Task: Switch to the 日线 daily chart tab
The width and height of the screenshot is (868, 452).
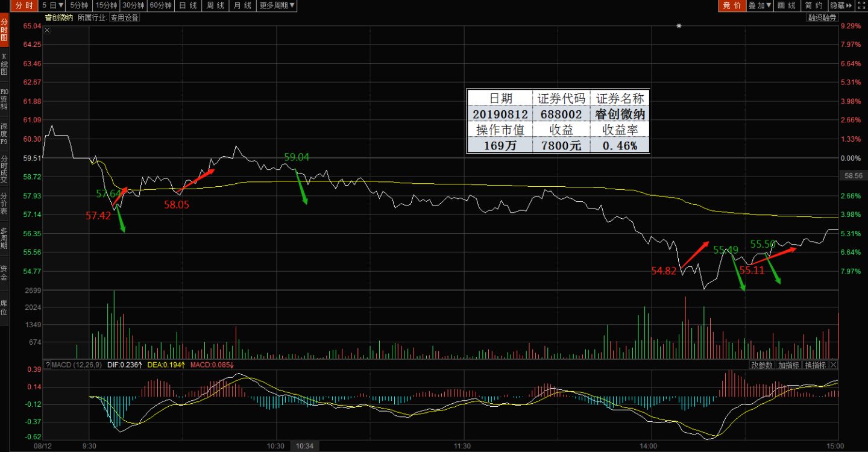Action: tap(188, 5)
